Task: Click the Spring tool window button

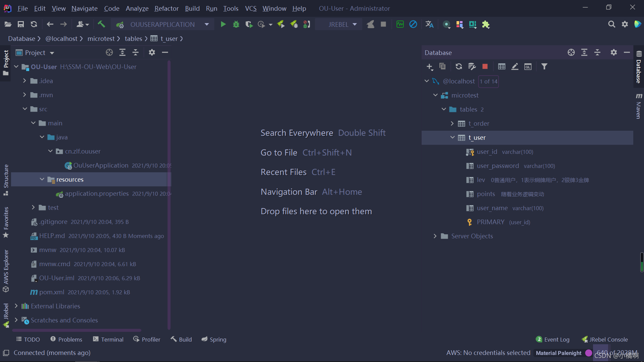Action: pyautogui.click(x=214, y=340)
